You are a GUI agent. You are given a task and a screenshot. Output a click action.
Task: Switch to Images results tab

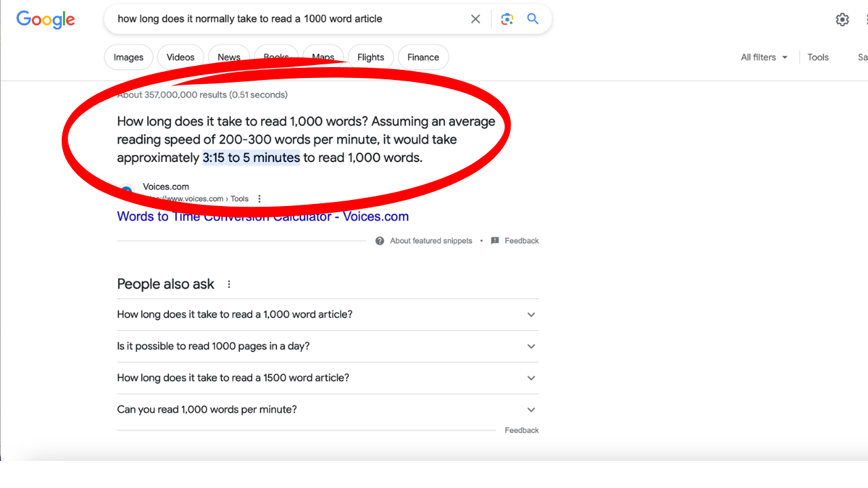129,58
